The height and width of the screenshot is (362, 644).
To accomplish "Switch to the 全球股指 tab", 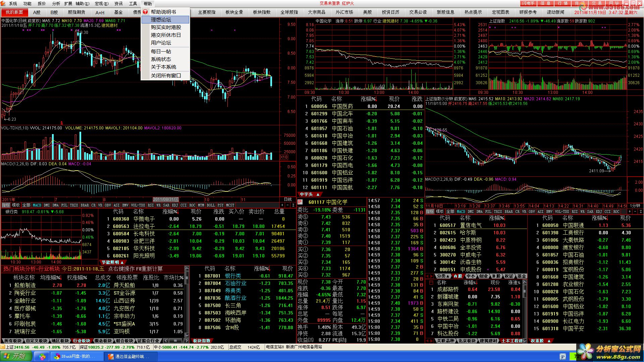I will (289, 12).
